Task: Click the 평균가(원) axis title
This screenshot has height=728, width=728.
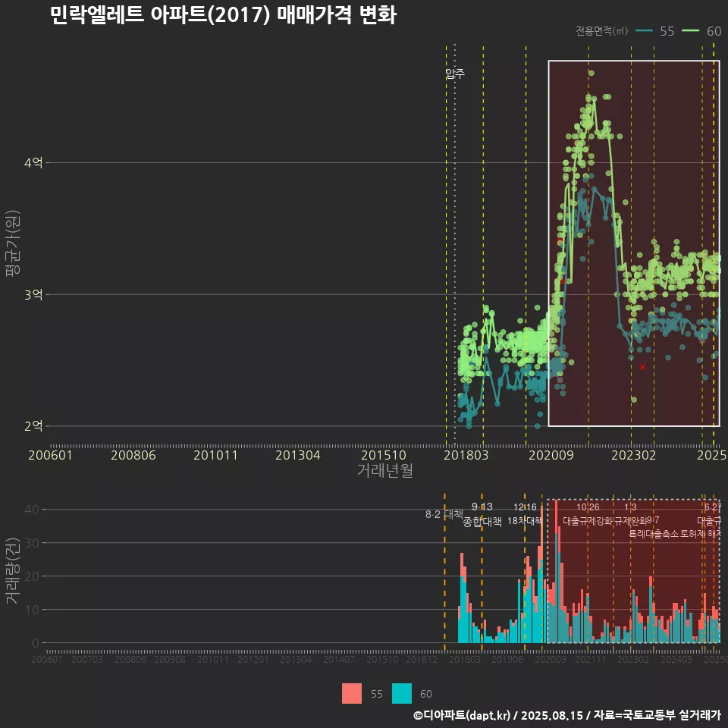Action: [13, 243]
